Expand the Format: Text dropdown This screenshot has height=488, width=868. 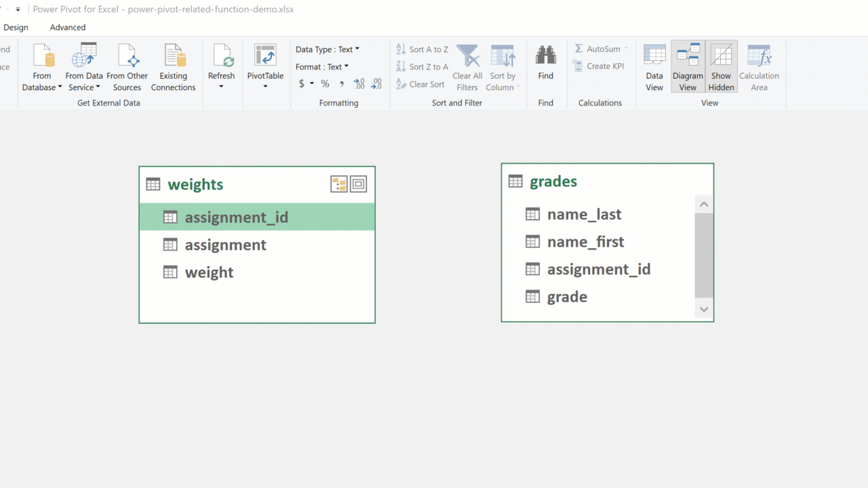point(347,67)
